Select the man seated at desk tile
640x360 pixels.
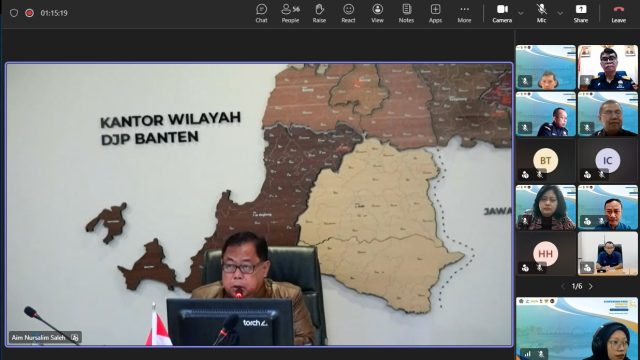point(608,253)
